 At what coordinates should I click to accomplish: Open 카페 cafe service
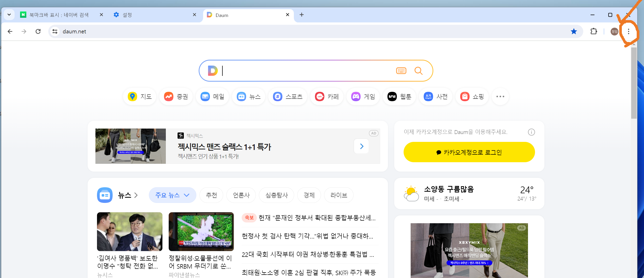[x=327, y=96]
